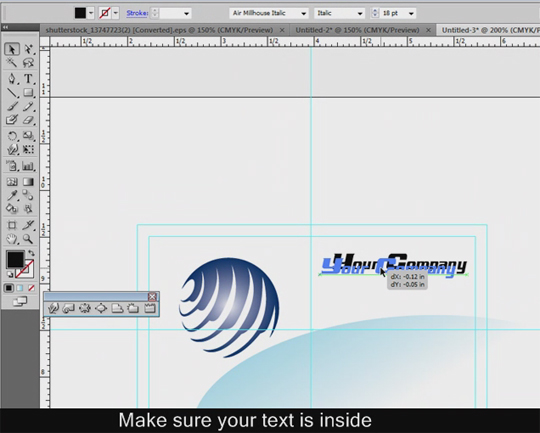Image resolution: width=540 pixels, height=433 pixels.
Task: Close the floating warp tools panel
Action: click(152, 297)
